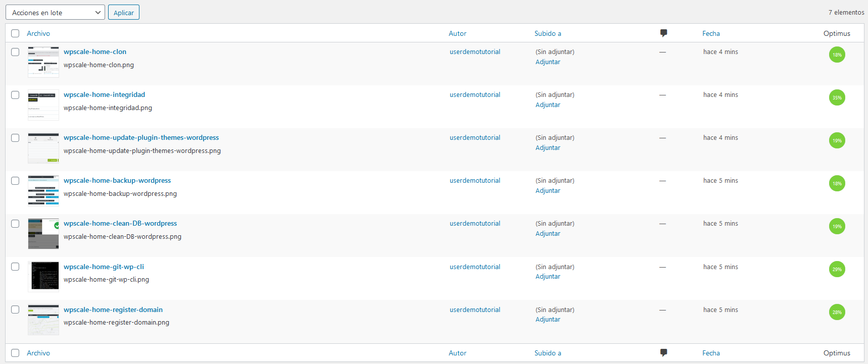Click author userdemotutorial in wpscale-home-clon row
The width and height of the screenshot is (868, 364).
pyautogui.click(x=475, y=51)
